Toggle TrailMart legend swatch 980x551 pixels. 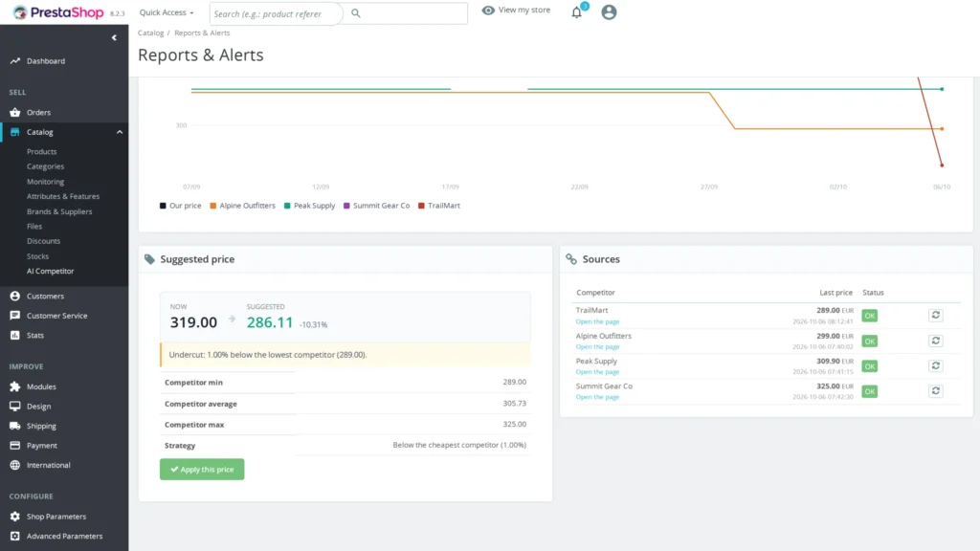tap(421, 206)
